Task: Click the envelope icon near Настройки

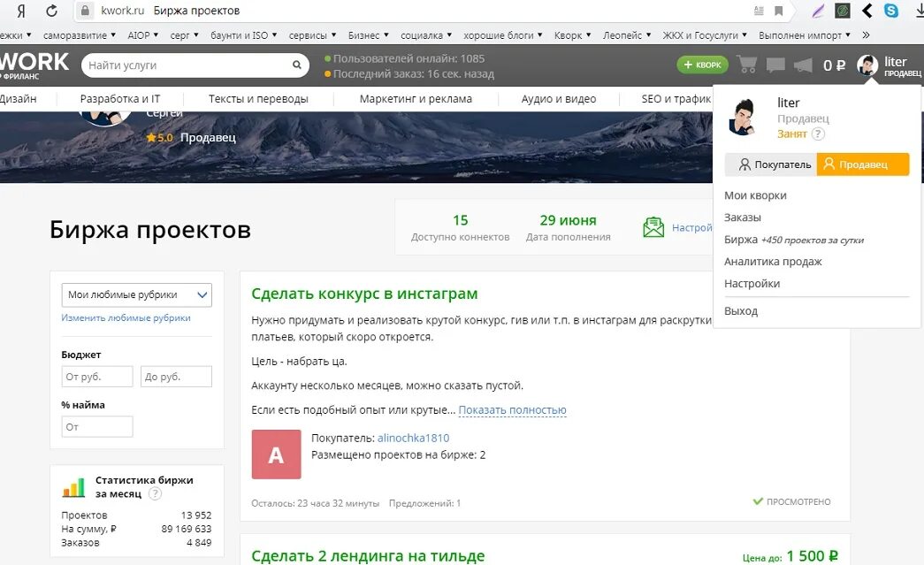Action: [x=653, y=227]
